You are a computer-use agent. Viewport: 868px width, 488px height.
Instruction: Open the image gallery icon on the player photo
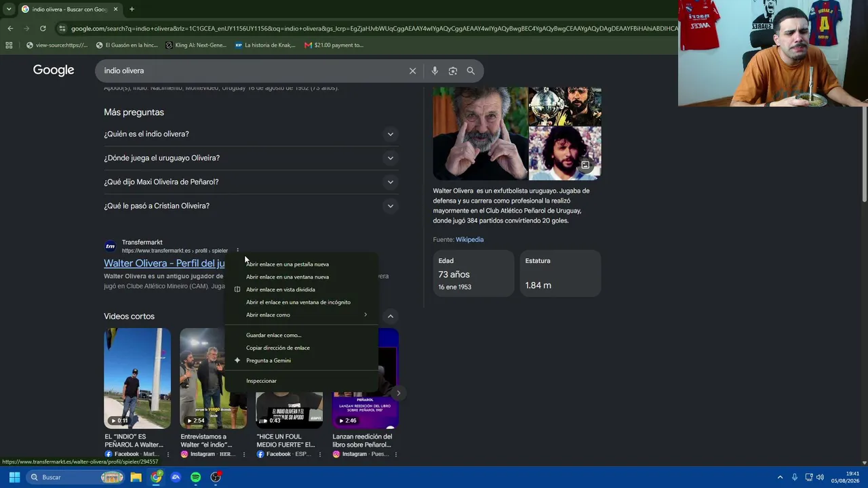click(585, 165)
